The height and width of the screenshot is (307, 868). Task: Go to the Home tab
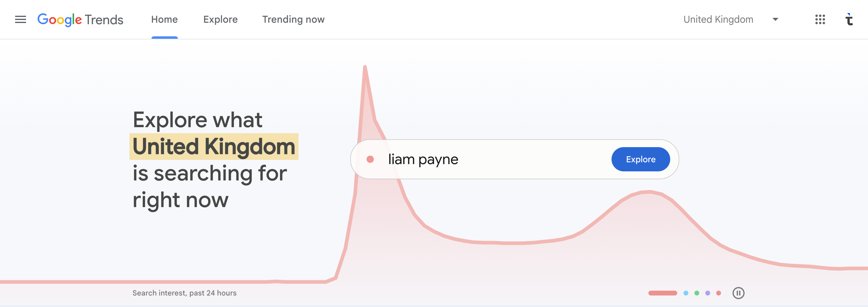[165, 20]
